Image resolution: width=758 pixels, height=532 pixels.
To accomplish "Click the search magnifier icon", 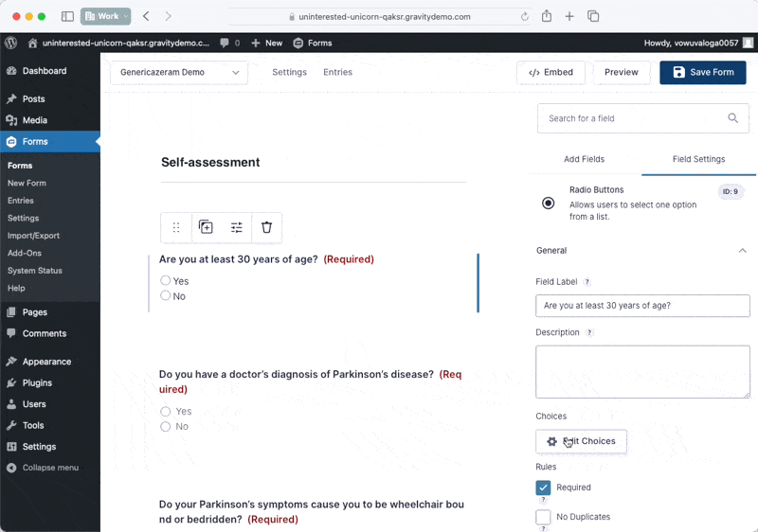I will tap(732, 118).
